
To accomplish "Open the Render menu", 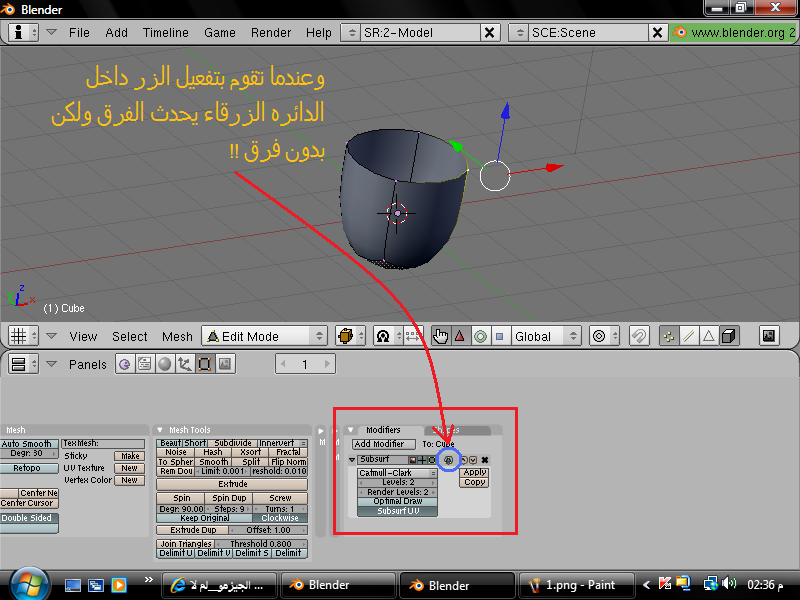I will point(270,33).
